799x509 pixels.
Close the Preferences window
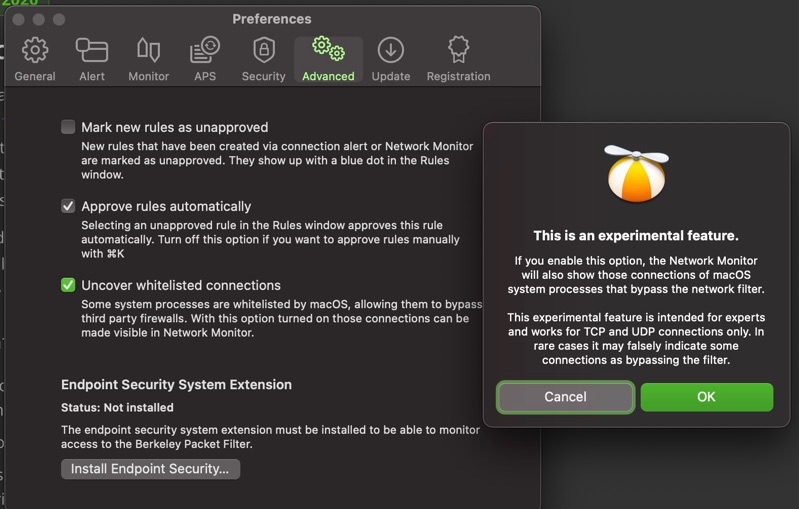click(x=19, y=19)
